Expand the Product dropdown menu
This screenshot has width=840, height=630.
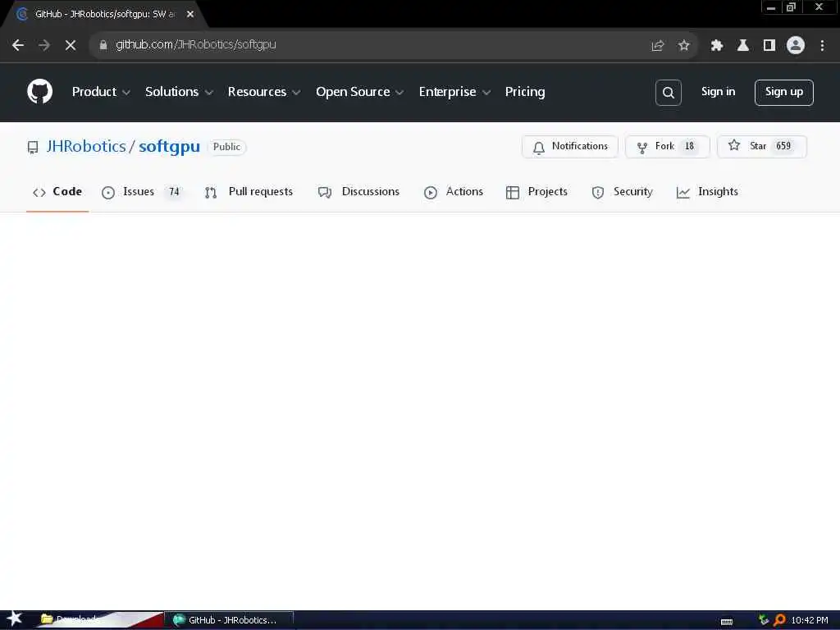coord(101,92)
